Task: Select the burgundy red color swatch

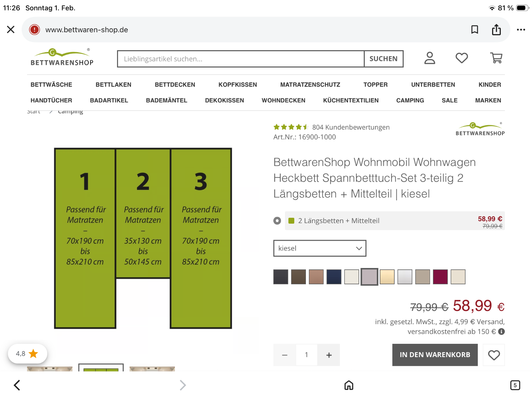Action: (441, 277)
